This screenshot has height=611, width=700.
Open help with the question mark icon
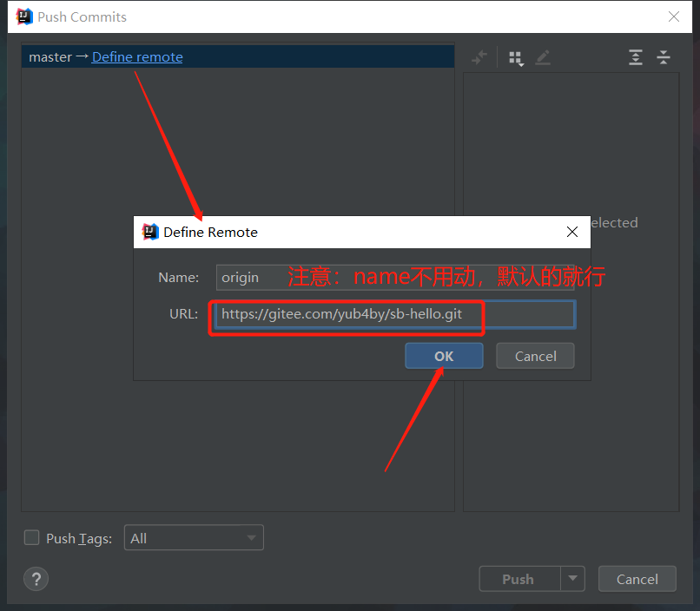pos(36,579)
